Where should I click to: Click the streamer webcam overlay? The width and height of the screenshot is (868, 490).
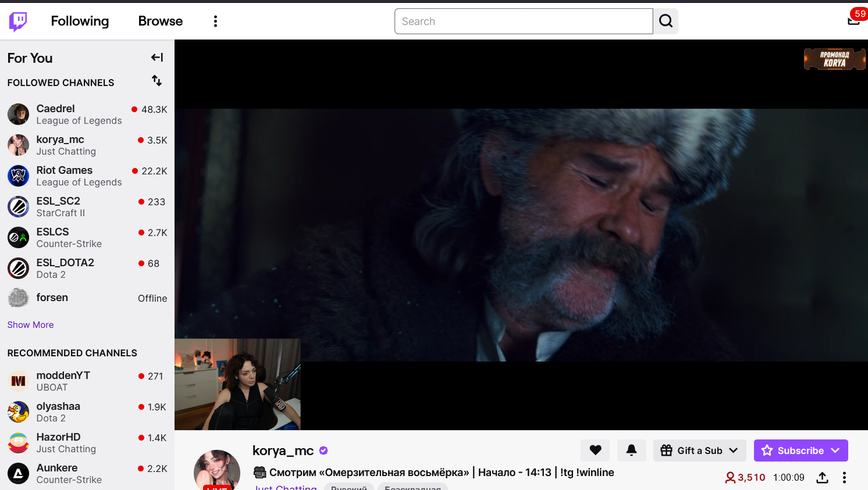237,384
